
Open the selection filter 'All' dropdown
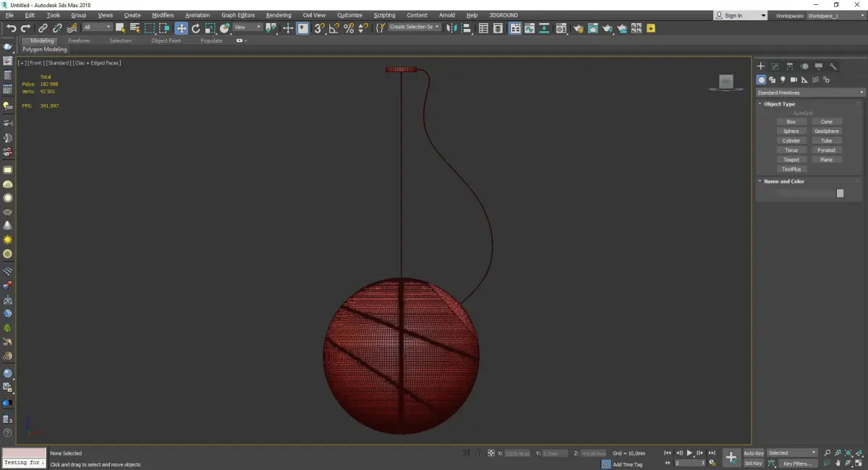pyautogui.click(x=97, y=27)
